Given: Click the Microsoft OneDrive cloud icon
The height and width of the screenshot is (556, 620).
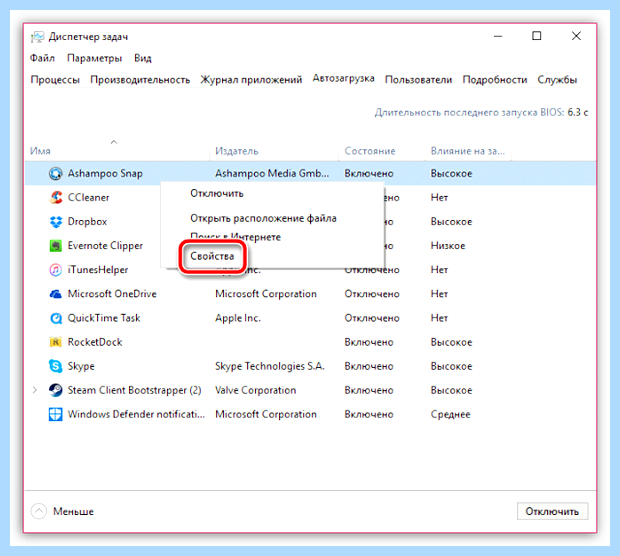Looking at the screenshot, I should (55, 294).
